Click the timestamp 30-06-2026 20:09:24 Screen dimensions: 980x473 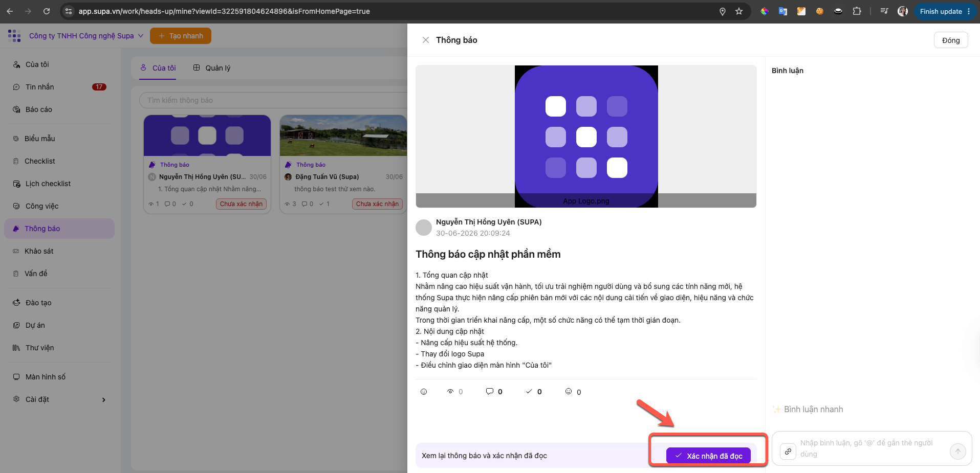pos(473,233)
